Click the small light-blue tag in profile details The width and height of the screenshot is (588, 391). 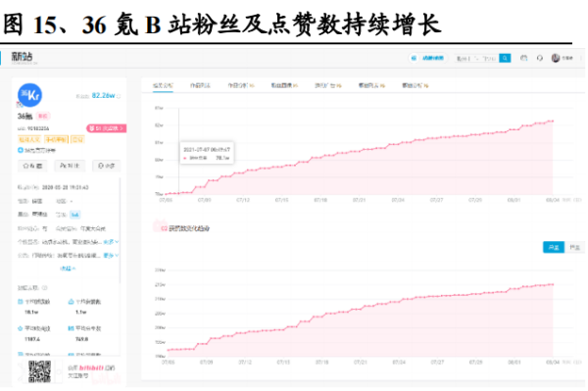tap(75, 215)
